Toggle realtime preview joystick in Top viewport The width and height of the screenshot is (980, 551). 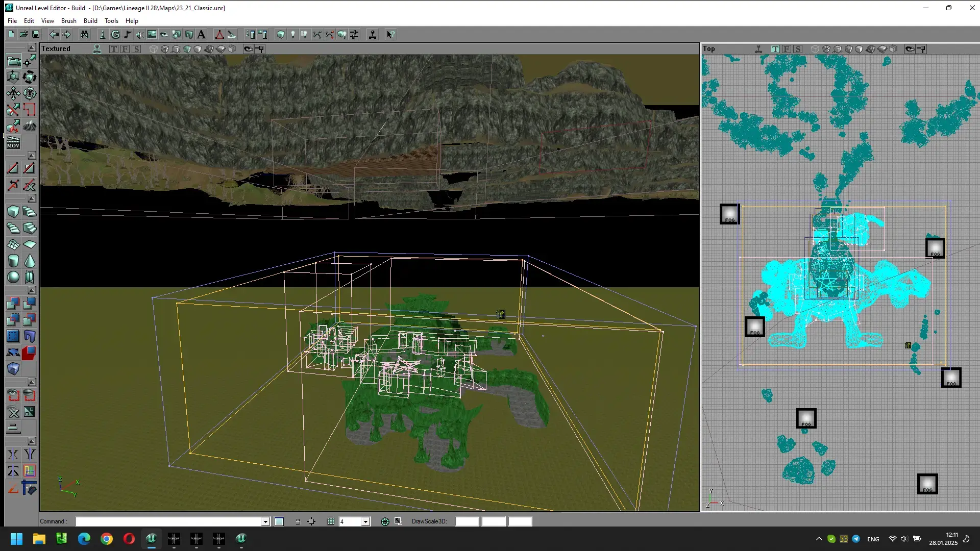click(758, 49)
